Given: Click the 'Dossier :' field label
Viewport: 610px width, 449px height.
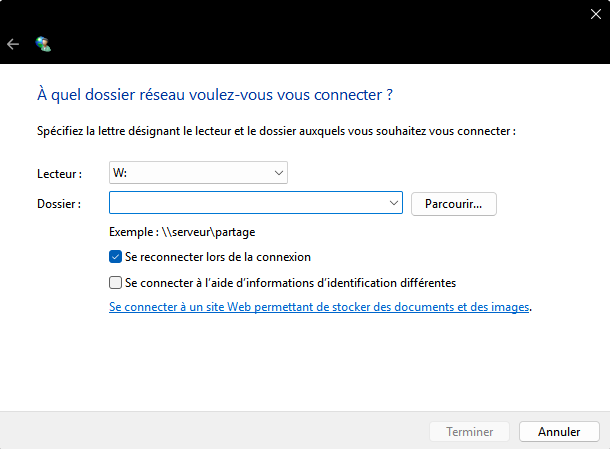Looking at the screenshot, I should pos(58,204).
